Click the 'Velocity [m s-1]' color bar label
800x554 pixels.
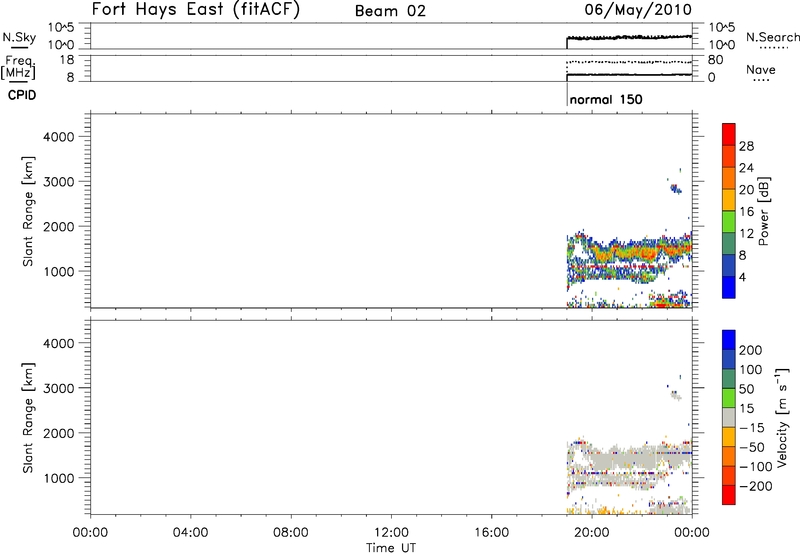coord(781,417)
